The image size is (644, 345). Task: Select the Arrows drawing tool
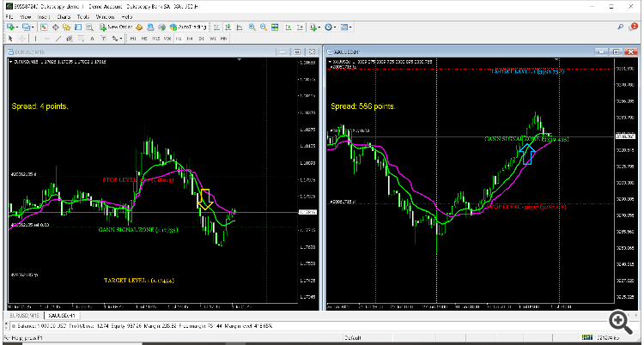pos(114,39)
